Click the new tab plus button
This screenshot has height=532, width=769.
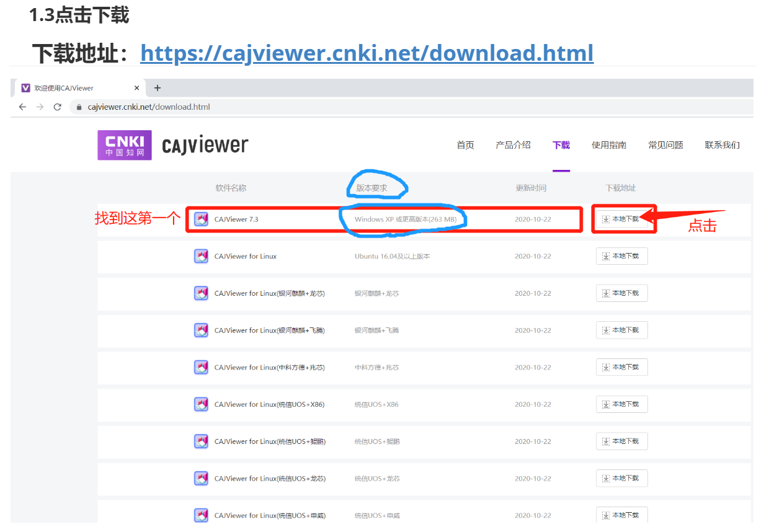pyautogui.click(x=157, y=87)
